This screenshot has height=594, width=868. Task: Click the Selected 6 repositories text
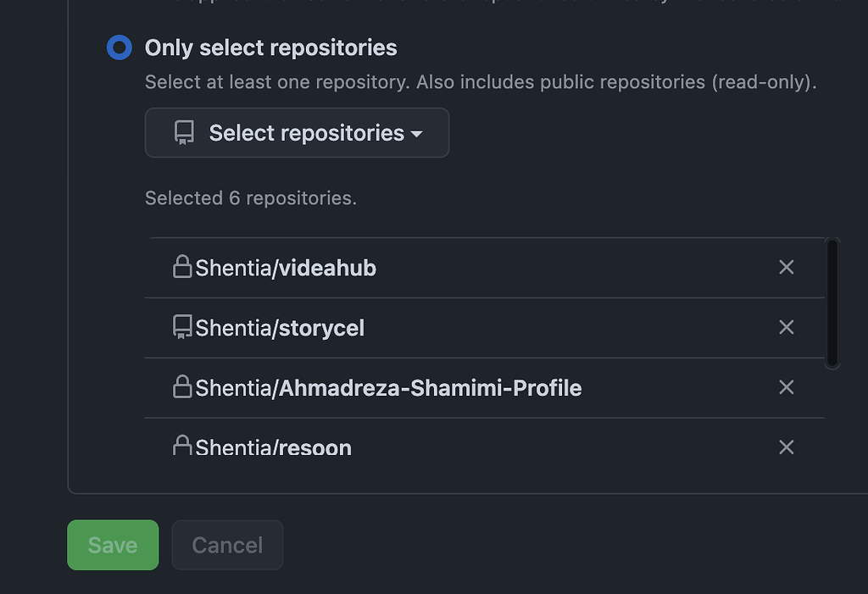[250, 197]
